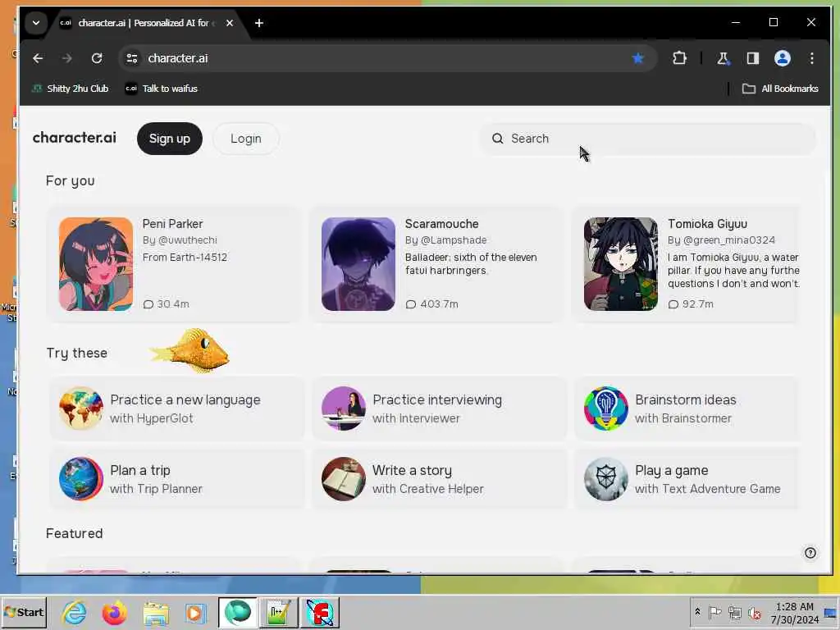Click the HyperGlot world map icon
This screenshot has width=840, height=630.
click(x=81, y=409)
